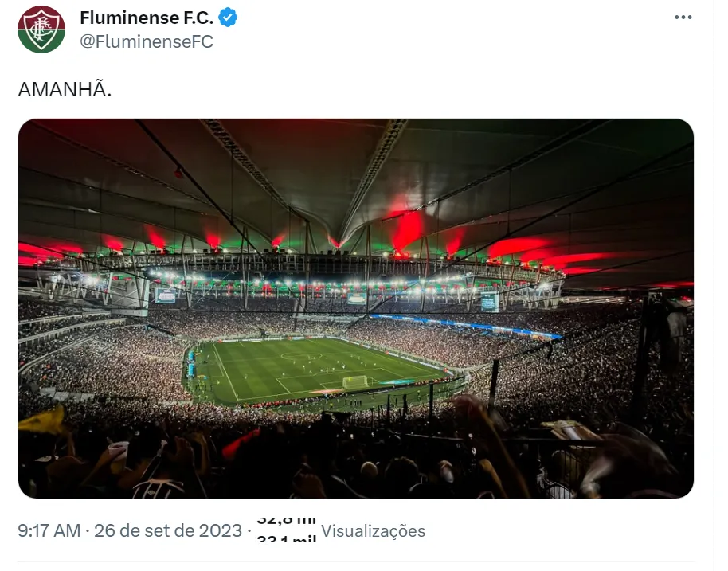Click the AMANHÃ. tweet text
Viewport: 728px width, 571px height.
click(x=65, y=89)
